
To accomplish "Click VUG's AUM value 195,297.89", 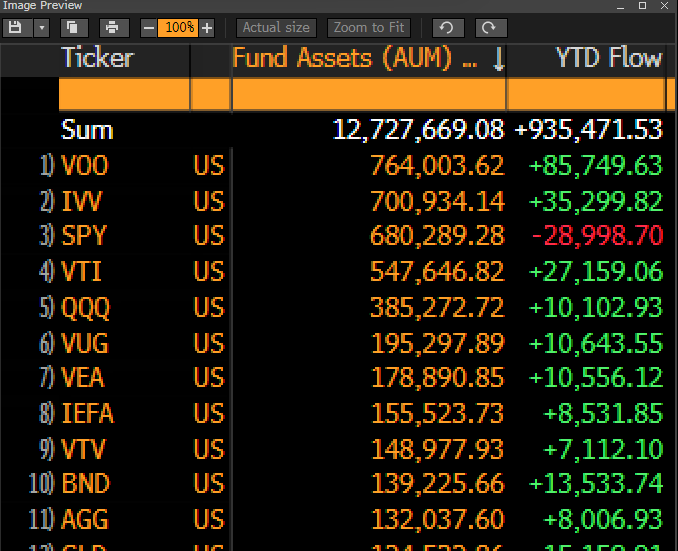I will pyautogui.click(x=438, y=343).
